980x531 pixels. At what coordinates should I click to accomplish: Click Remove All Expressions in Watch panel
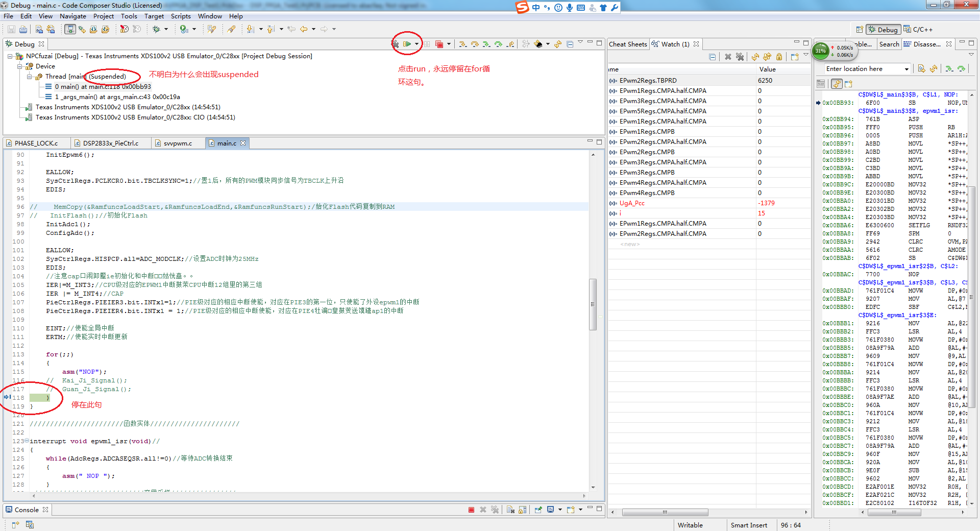tap(740, 57)
